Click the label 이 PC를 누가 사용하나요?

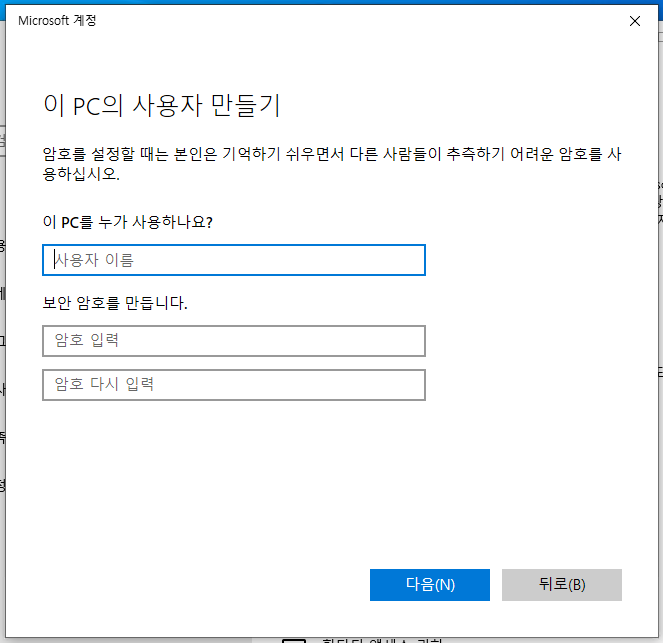128,222
